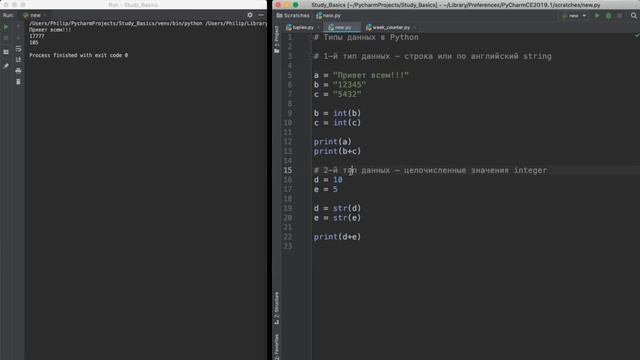Click 'print(a)' on line 12

point(333,142)
